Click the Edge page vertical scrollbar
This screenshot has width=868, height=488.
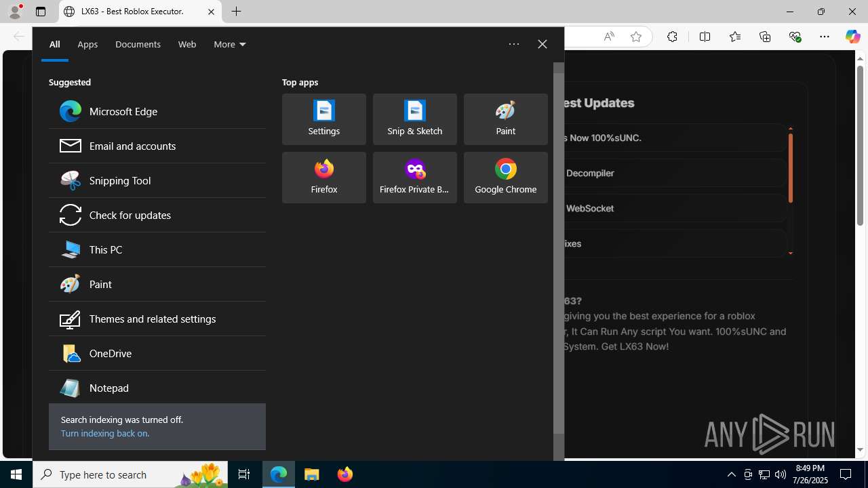click(x=860, y=144)
